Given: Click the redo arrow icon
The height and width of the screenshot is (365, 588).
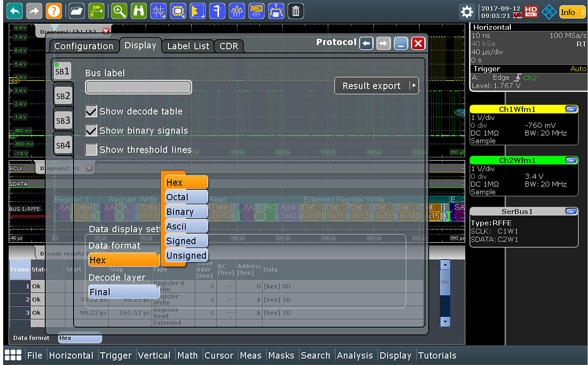Looking at the screenshot, I should coord(34,10).
